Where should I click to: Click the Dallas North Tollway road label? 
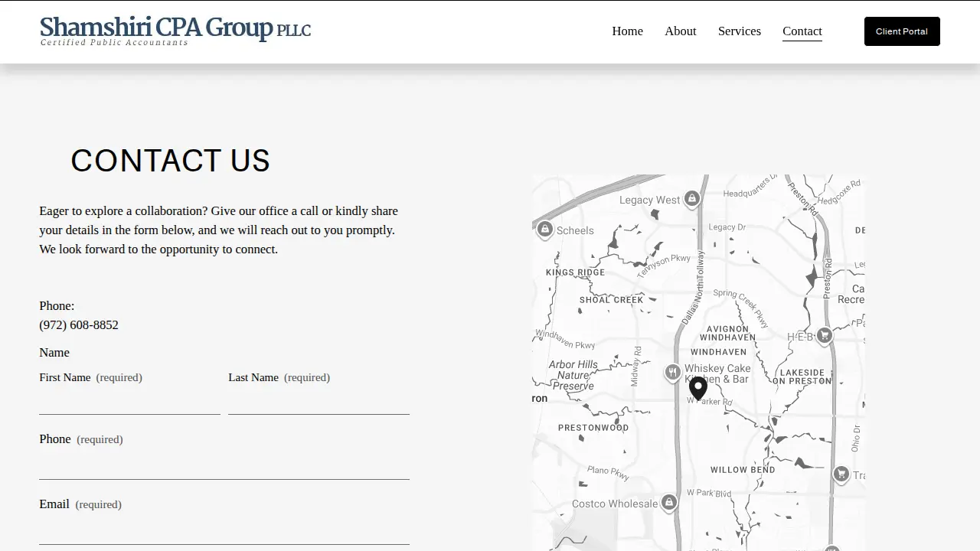point(694,286)
